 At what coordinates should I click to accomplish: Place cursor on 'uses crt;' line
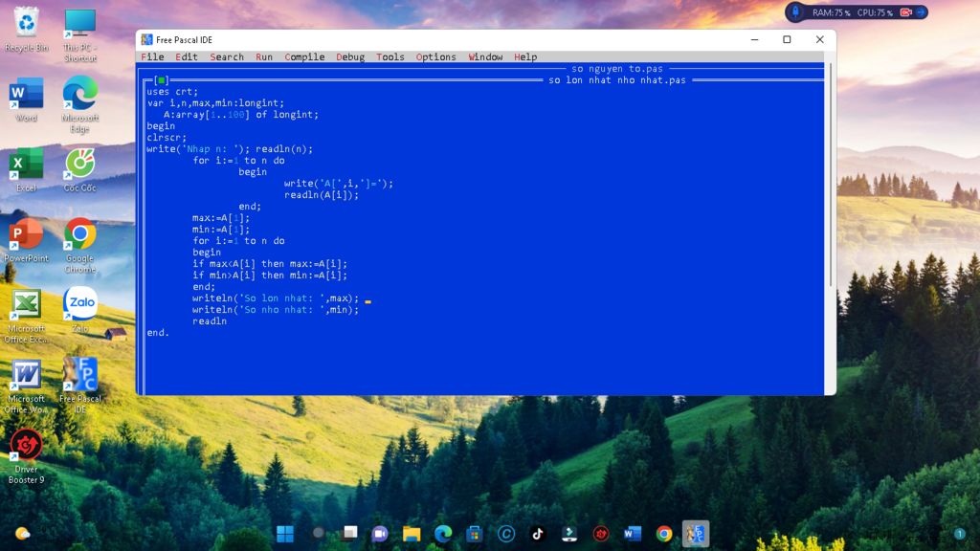click(172, 92)
